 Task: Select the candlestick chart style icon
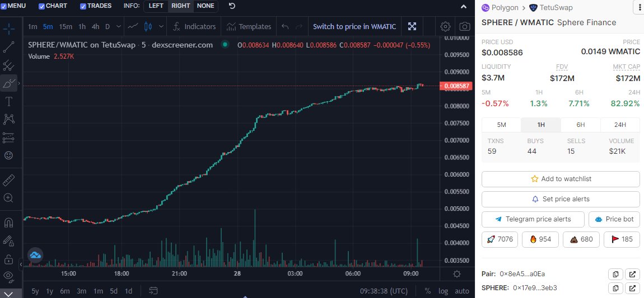tap(148, 27)
